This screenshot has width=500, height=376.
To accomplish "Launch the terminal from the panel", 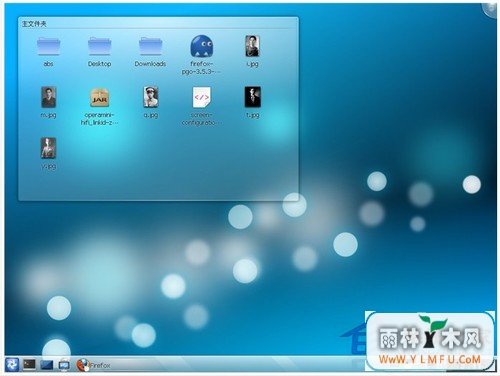I will pos(29,364).
